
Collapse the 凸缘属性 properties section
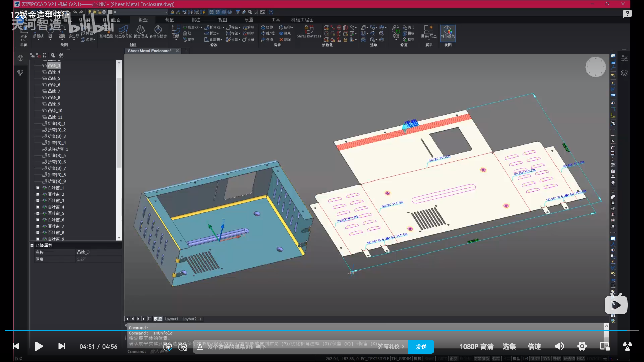[32, 246]
